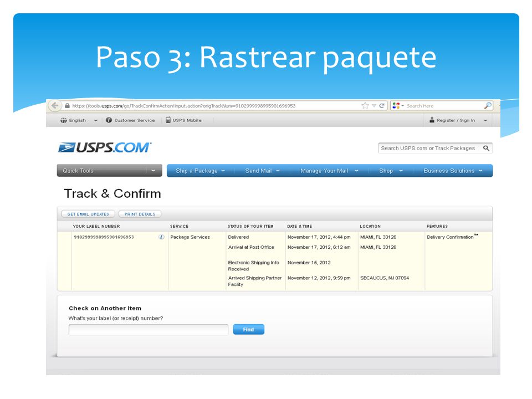Image resolution: width=532 pixels, height=399 pixels.
Task: Click the Register / Sign In person icon
Action: pos(432,120)
